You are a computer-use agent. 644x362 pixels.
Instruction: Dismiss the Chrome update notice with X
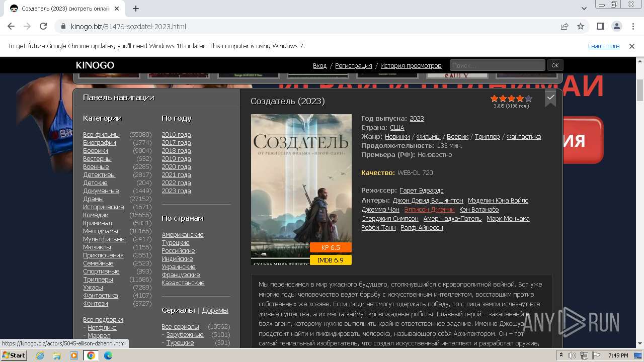click(632, 46)
